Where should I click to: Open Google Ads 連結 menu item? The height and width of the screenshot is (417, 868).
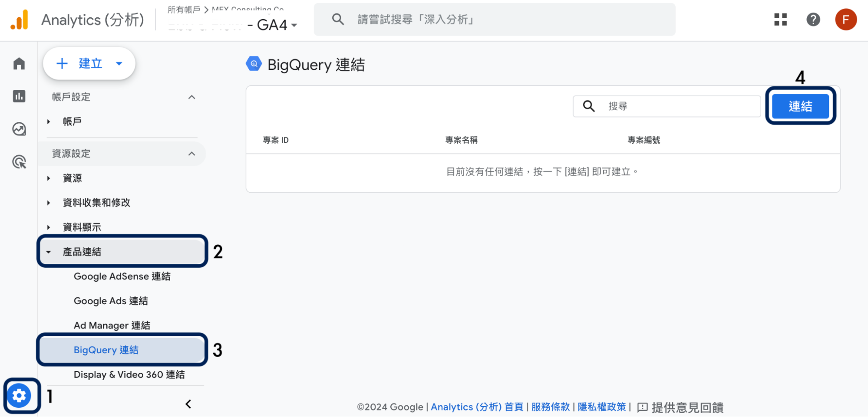click(111, 301)
